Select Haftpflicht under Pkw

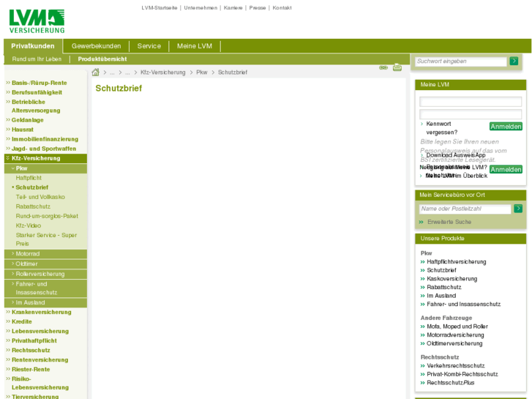coord(29,178)
